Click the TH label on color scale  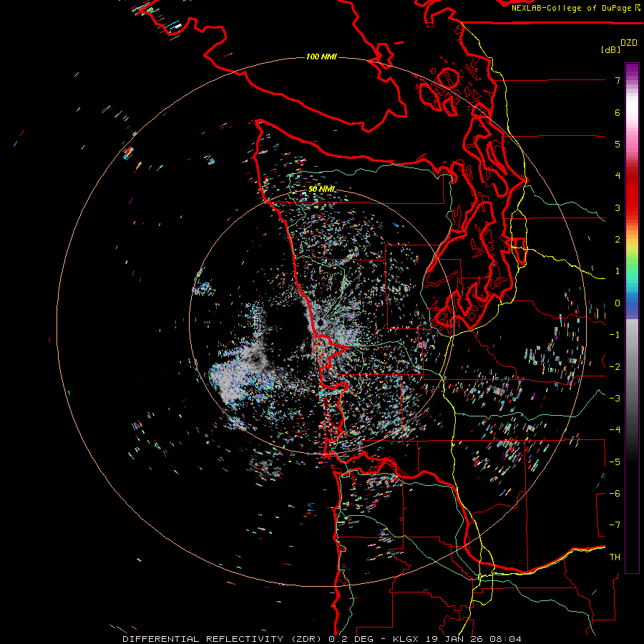click(x=615, y=557)
